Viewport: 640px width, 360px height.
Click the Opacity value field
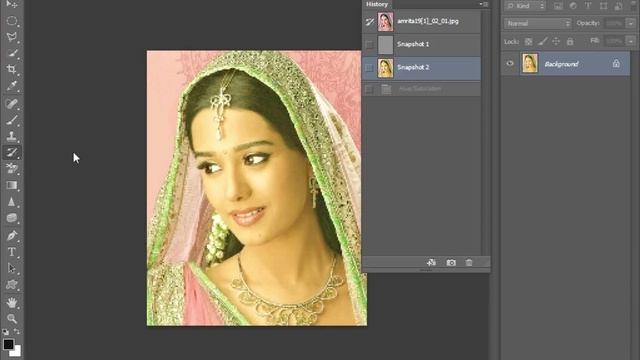tap(614, 23)
